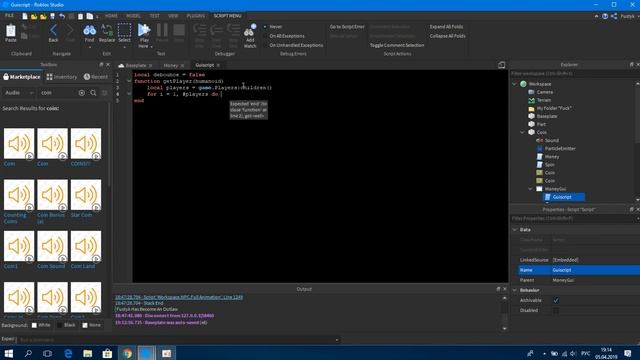Go Back in script navigation
This screenshot has height=360, width=640.
click(x=53, y=30)
